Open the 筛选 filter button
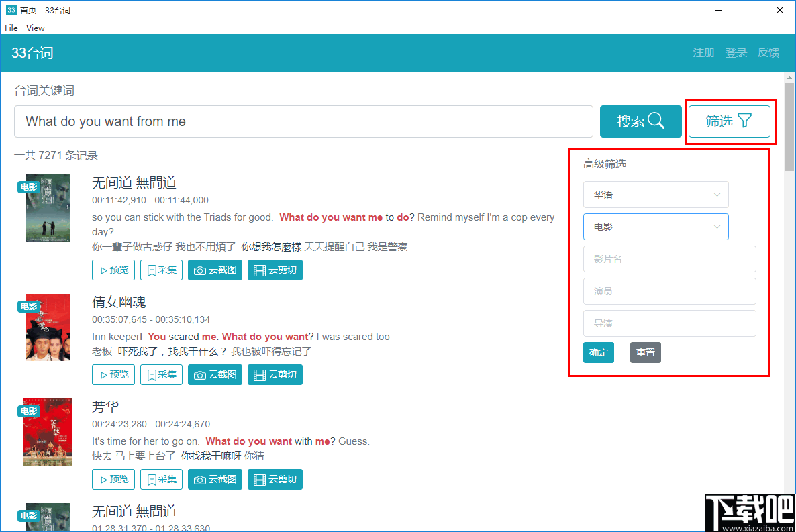Image resolution: width=796 pixels, height=532 pixels. (x=729, y=121)
